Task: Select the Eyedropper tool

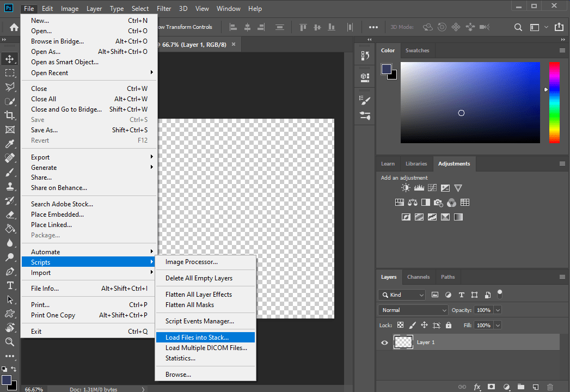Action: tap(10, 144)
